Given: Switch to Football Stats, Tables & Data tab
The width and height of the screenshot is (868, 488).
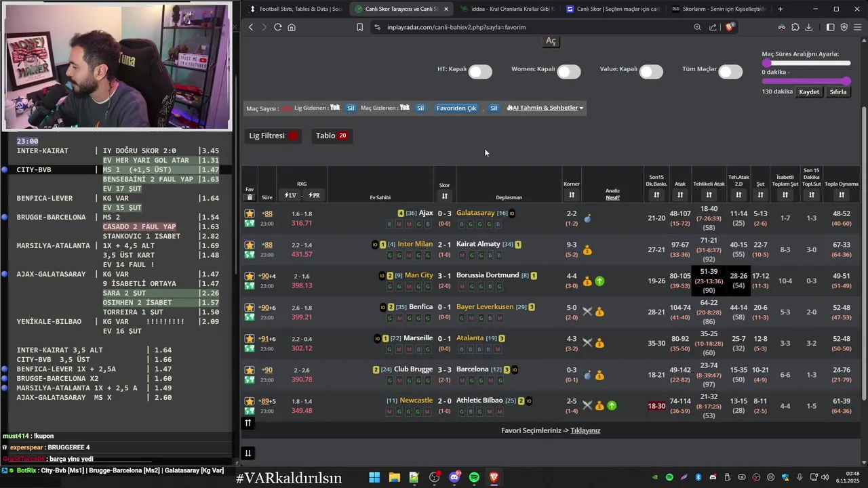Looking at the screenshot, I should tap(295, 9).
